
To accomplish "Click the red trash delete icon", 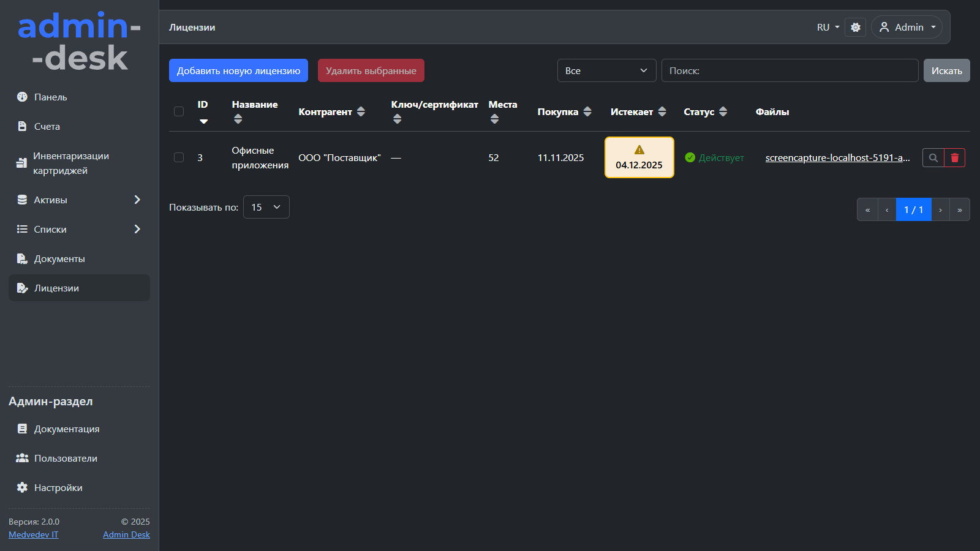I will pos(954,158).
